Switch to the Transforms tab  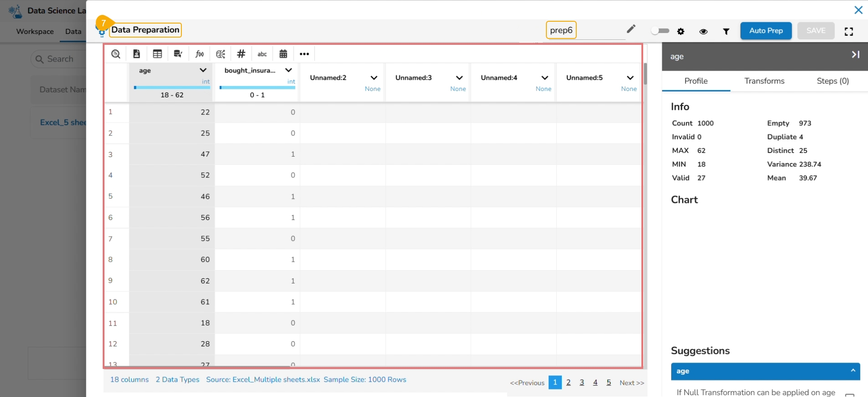(x=764, y=81)
